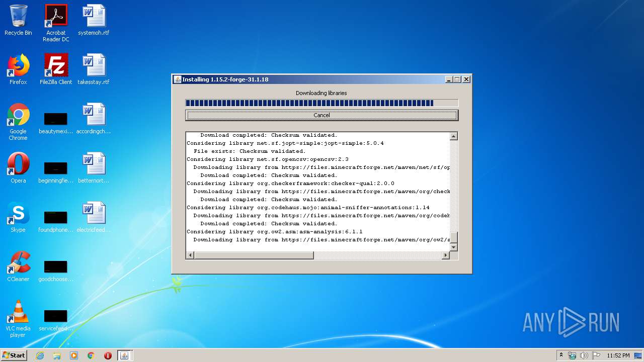Click the 'animal-sniffer-annotations:1.14' log line
Viewport: 644px width, 362px height.
[308, 208]
